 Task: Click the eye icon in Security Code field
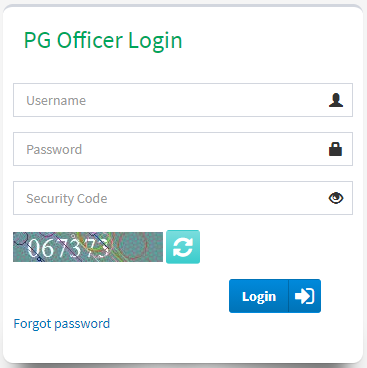coord(336,198)
